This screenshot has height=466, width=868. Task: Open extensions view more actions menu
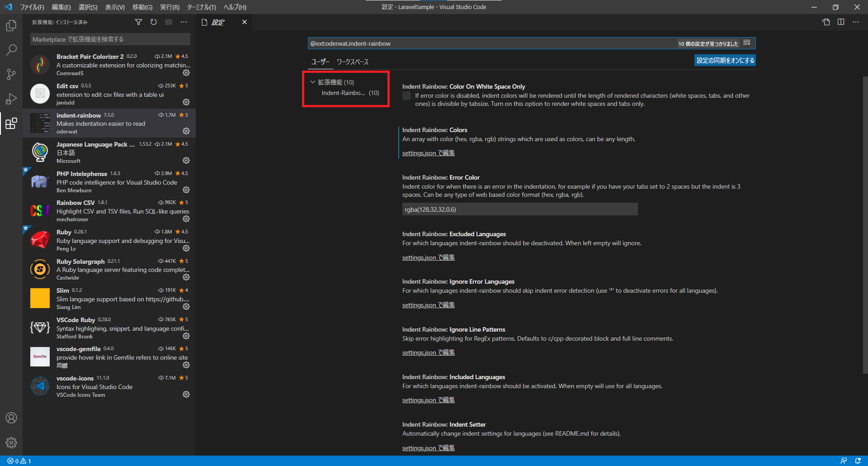184,22
